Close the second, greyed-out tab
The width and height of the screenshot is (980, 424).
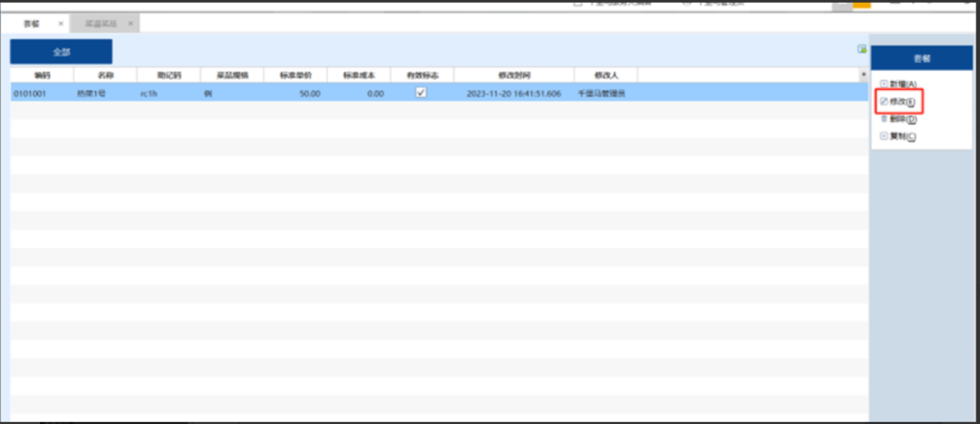point(130,23)
